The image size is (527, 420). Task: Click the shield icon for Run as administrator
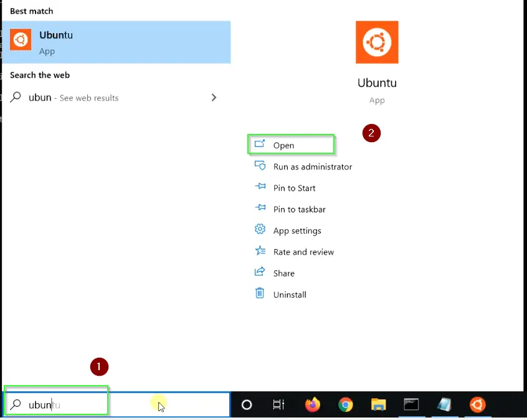tap(260, 165)
